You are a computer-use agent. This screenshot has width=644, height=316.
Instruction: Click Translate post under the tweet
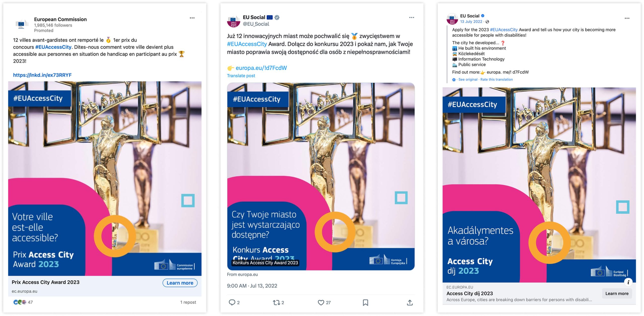coord(241,76)
